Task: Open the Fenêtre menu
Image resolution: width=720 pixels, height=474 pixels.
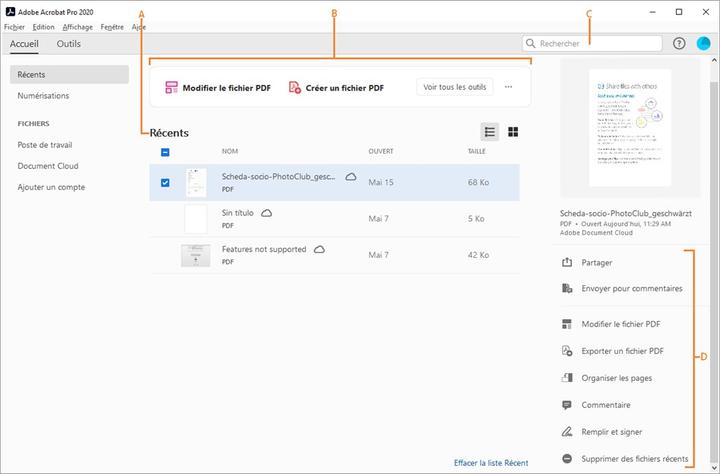Action: pos(112,27)
